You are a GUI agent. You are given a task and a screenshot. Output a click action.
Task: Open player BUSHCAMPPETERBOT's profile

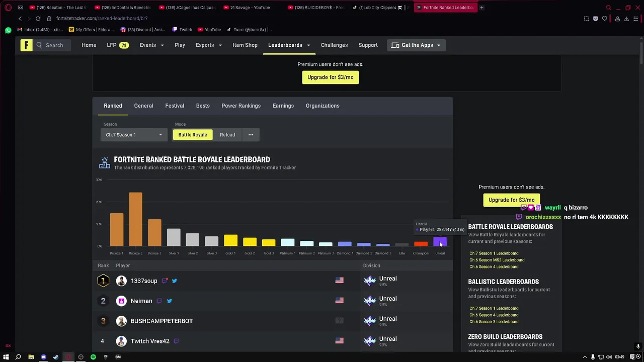tap(162, 321)
